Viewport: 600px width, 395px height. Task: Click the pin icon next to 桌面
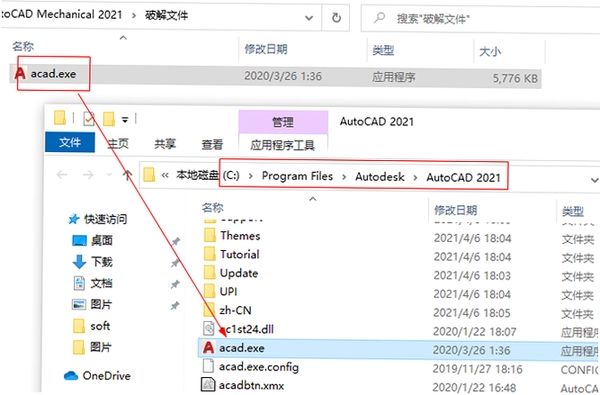(x=175, y=241)
